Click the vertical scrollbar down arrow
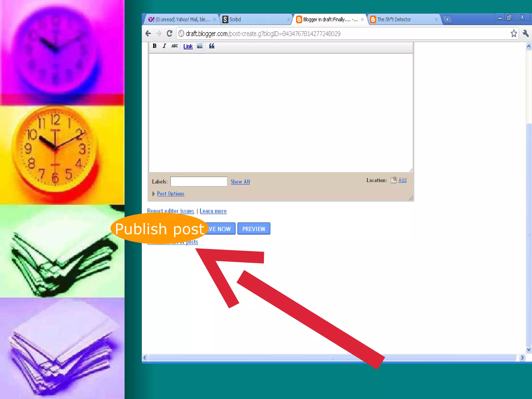The height and width of the screenshot is (399, 532). (x=529, y=350)
